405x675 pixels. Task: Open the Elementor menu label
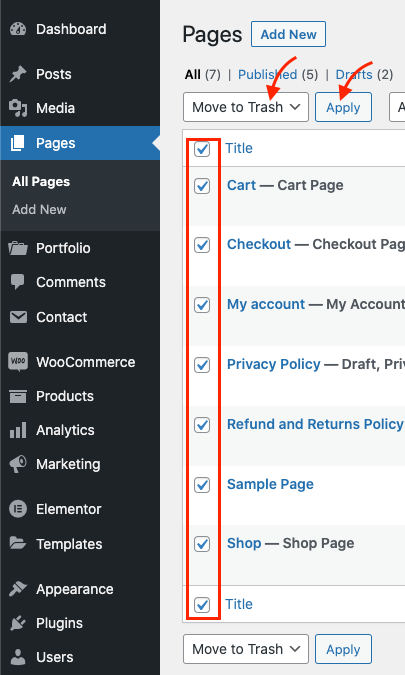[69, 509]
